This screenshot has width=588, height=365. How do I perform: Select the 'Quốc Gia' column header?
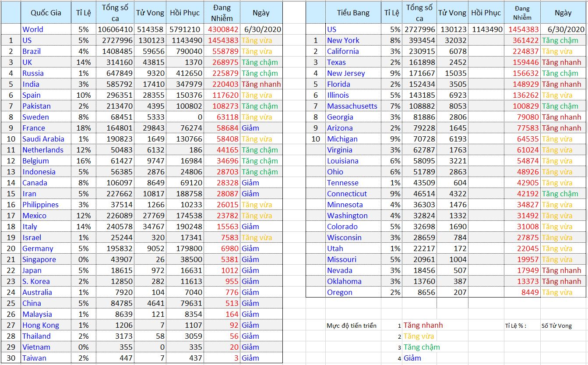(46, 13)
